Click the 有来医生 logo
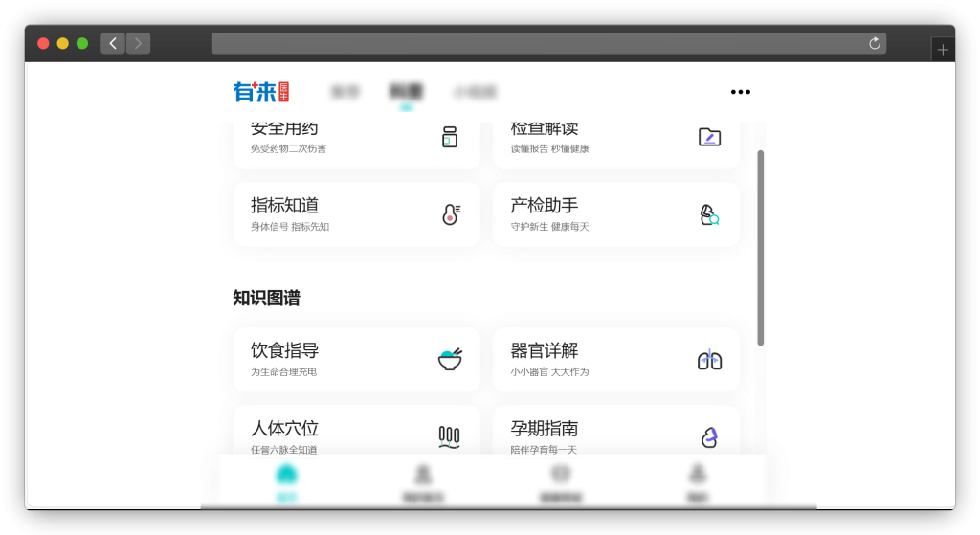 click(261, 92)
